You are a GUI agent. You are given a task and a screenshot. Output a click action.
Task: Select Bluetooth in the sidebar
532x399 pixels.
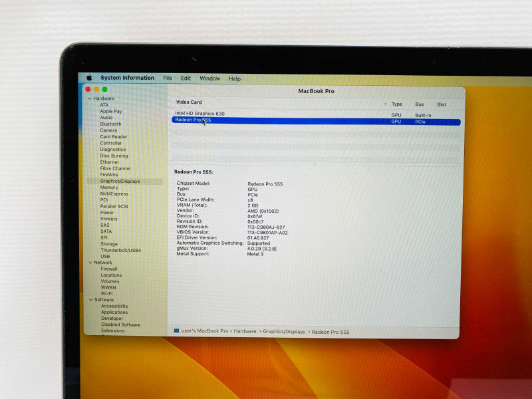110,124
